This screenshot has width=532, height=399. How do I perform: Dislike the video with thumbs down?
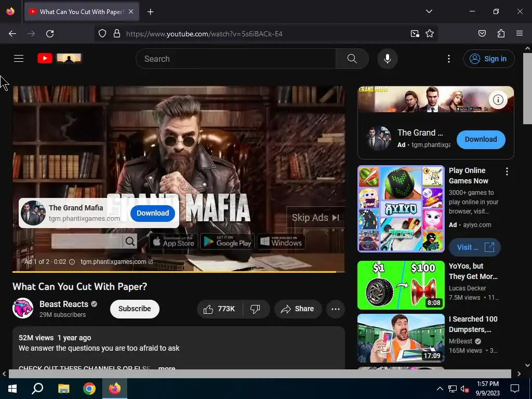click(255, 309)
